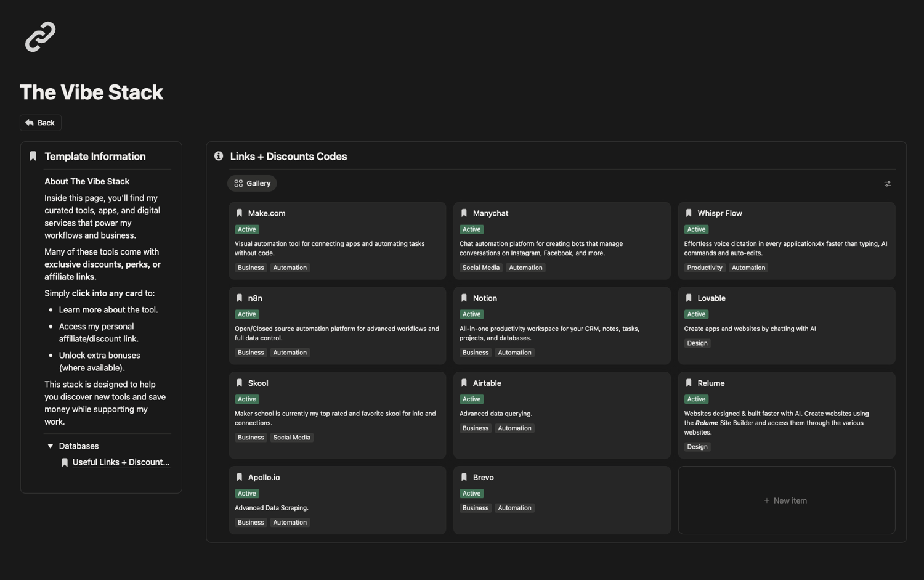Open the Notion card title

[485, 298]
